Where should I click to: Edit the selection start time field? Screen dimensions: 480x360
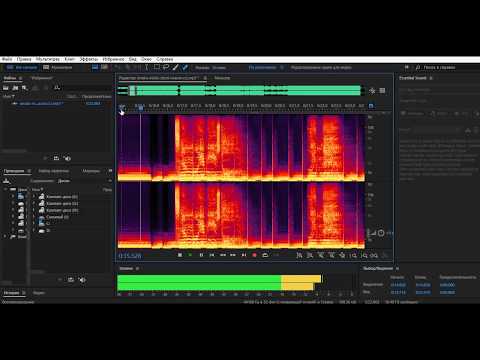[x=398, y=285]
